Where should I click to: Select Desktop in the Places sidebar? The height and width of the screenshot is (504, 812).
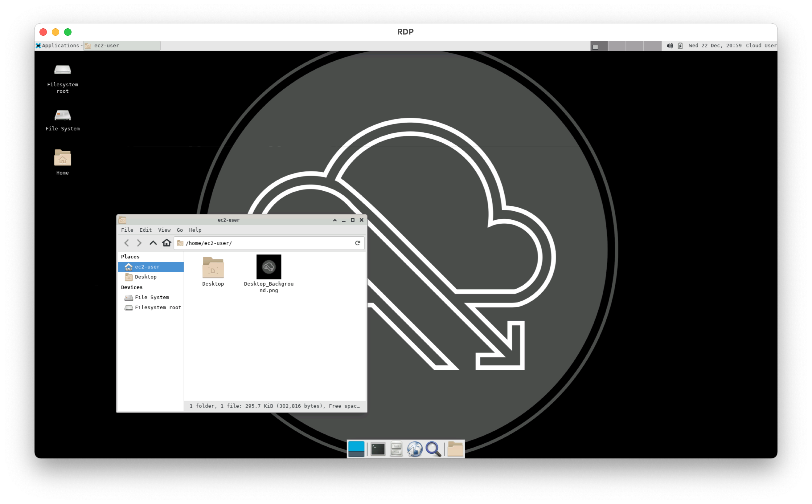(146, 277)
